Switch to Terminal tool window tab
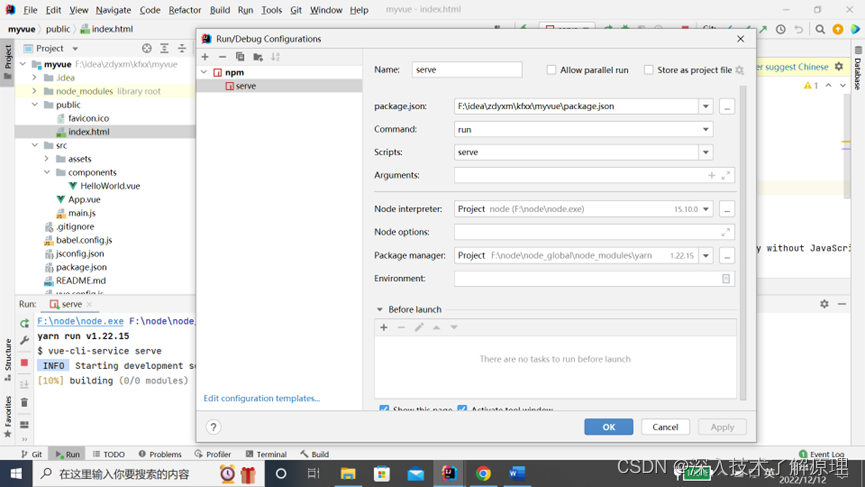 point(266,454)
